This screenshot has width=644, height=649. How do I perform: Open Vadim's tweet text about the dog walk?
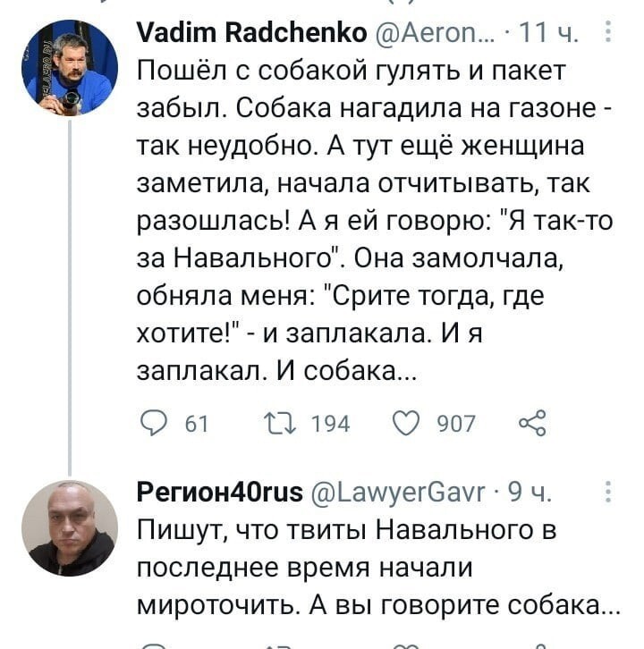375,221
